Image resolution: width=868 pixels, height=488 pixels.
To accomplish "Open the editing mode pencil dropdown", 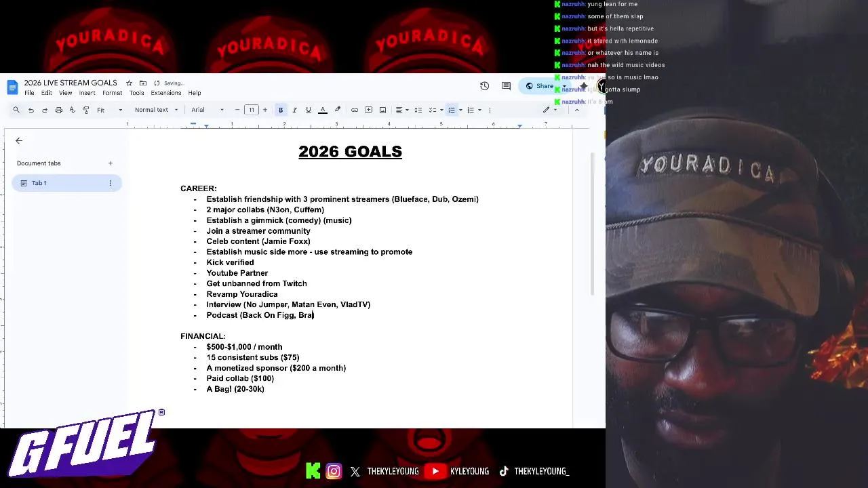I will click(549, 110).
